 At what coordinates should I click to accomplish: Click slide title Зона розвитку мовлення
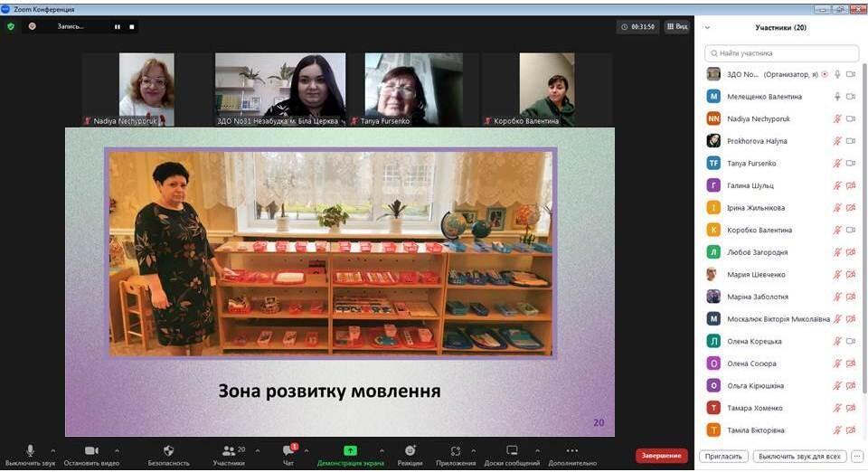coord(329,392)
